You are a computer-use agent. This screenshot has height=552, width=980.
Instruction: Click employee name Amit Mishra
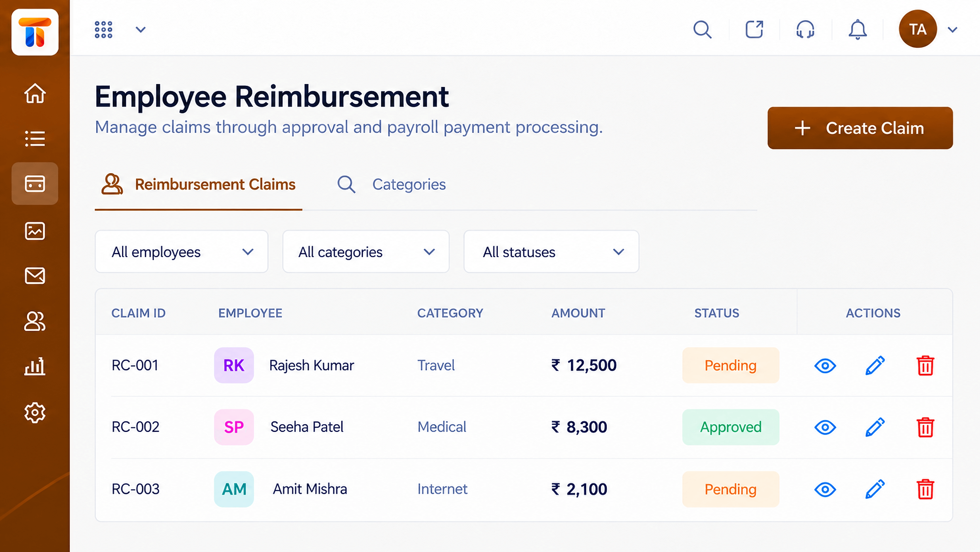point(310,489)
